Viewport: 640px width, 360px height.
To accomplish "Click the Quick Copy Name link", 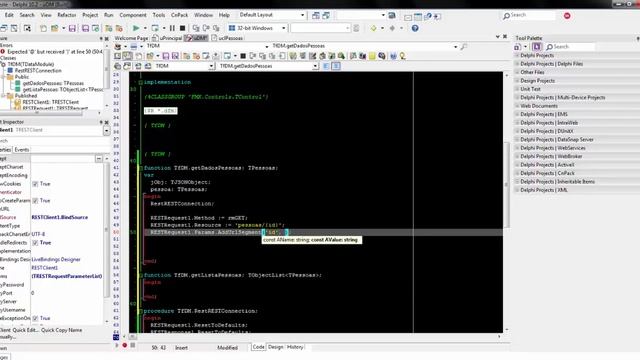I will tap(62, 330).
